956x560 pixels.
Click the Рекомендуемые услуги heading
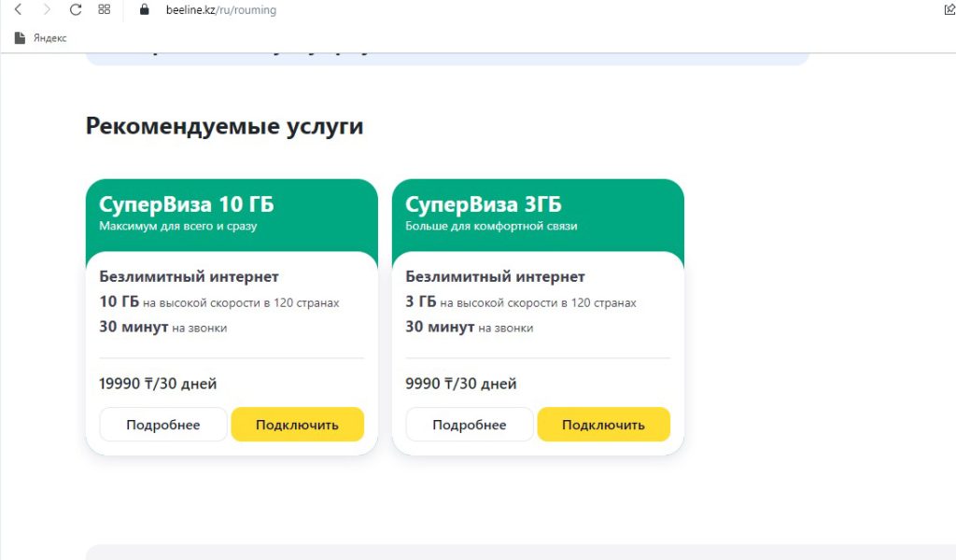[x=224, y=126]
